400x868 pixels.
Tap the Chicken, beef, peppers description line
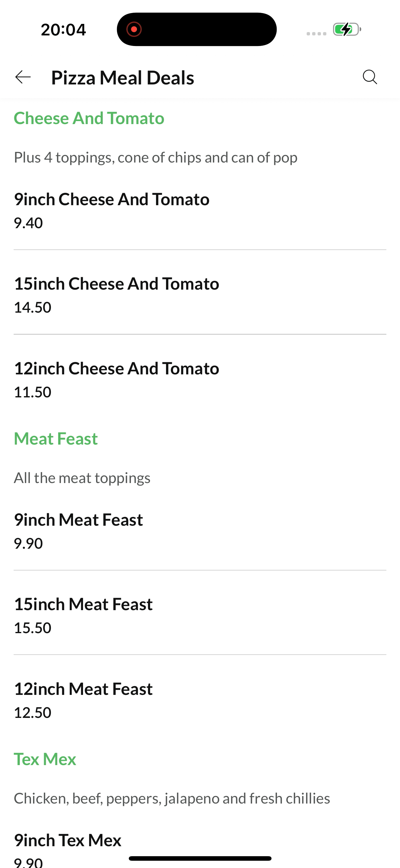[x=172, y=798]
